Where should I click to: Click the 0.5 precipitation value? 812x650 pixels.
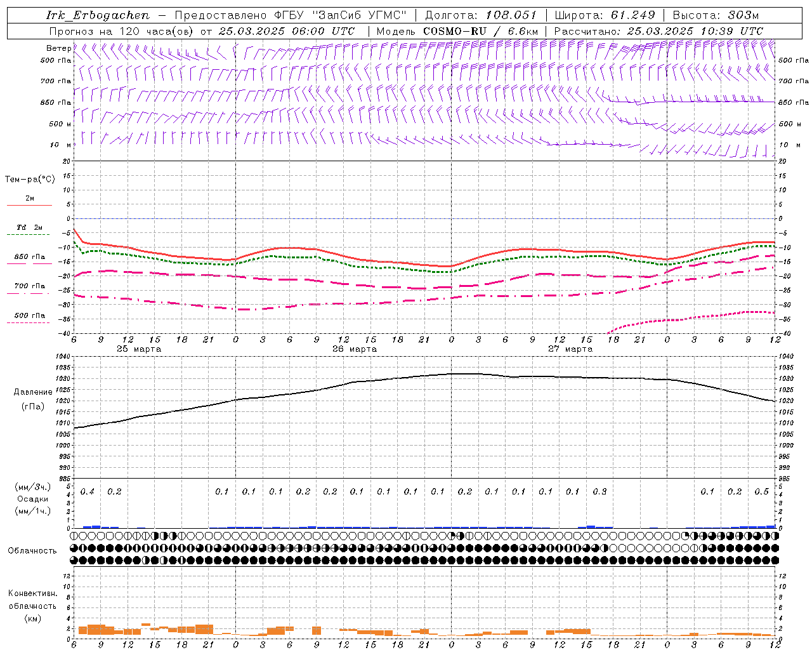point(761,492)
